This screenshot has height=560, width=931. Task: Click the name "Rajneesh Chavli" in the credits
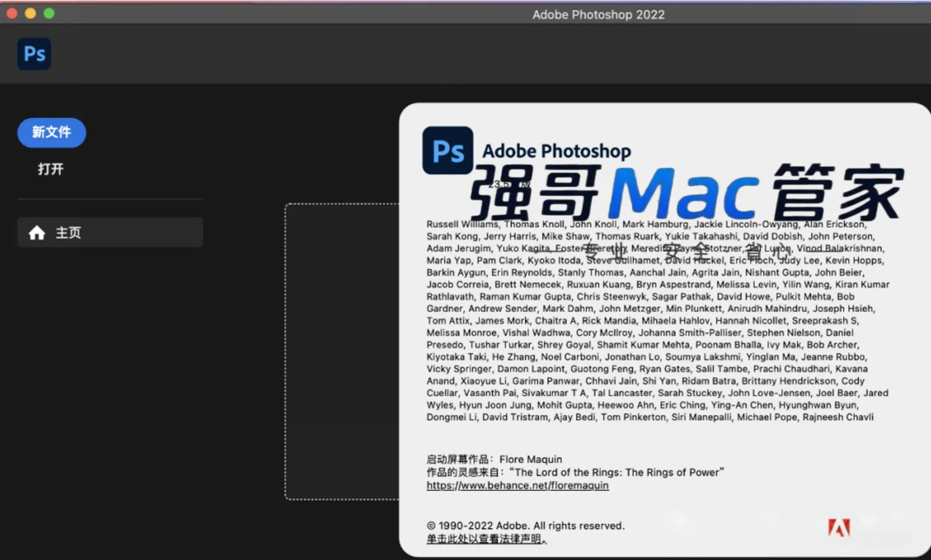[x=838, y=417]
